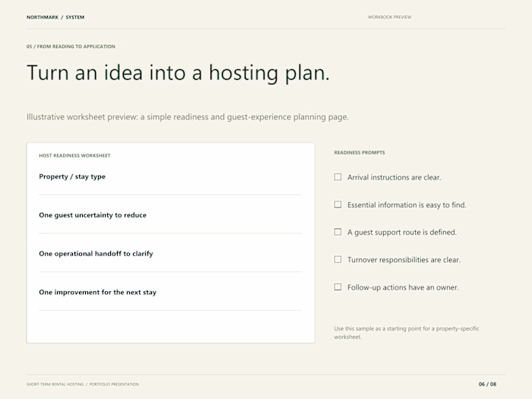Select the 'NORTHMARK / SYSTEM' header text
Image resolution: width=532 pixels, height=399 pixels.
tap(55, 17)
